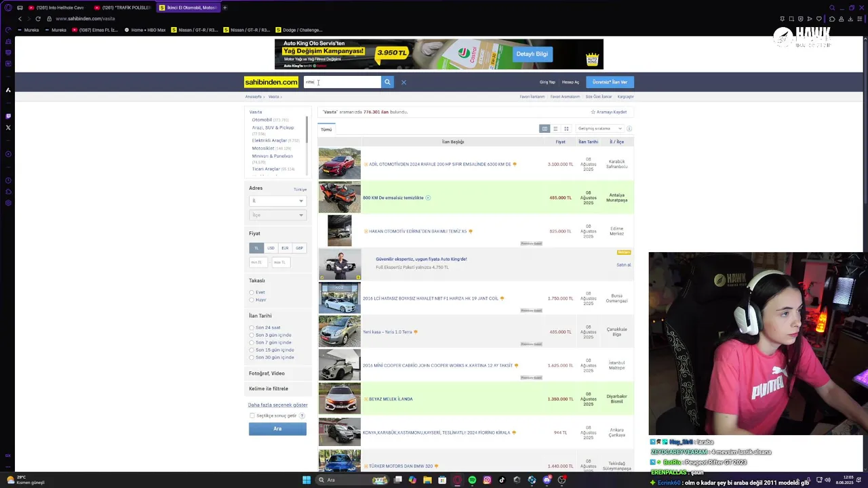Screen dimensions: 868x488
Task: Tick the Seçtikçe sonuç getir checkbox
Action: [x=252, y=415]
